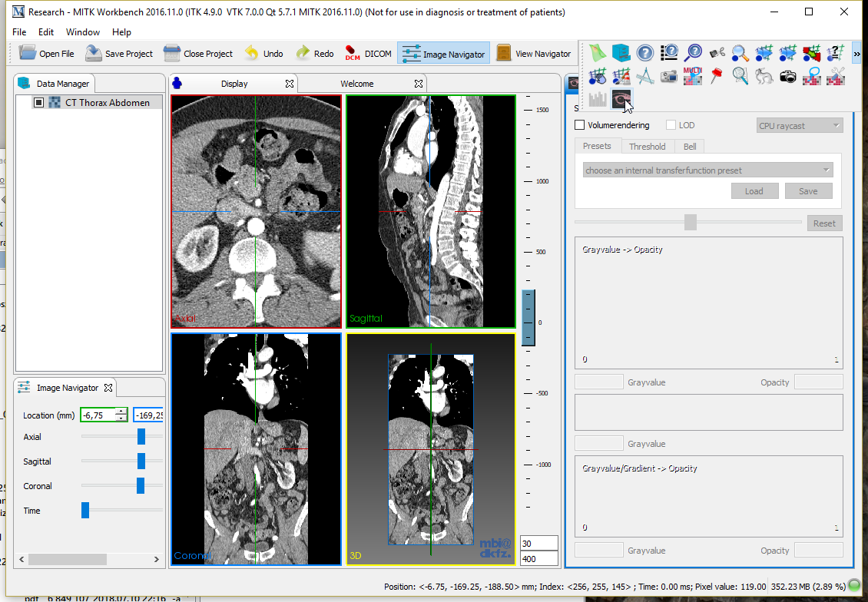Switch to the Threshold tab
868x602 pixels.
(x=647, y=146)
